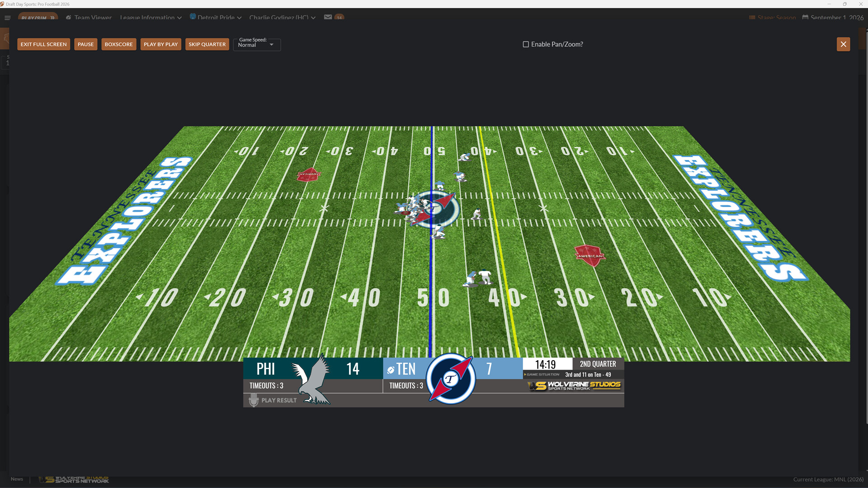
Task: Open the calendar showing September 1, 2026
Action: point(805,18)
